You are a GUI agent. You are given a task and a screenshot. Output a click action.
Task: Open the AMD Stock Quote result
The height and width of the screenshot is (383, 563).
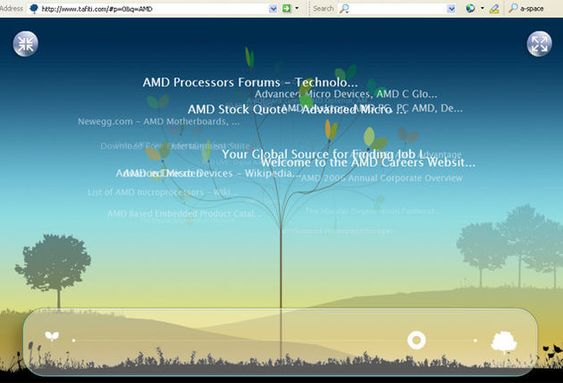click(237, 109)
